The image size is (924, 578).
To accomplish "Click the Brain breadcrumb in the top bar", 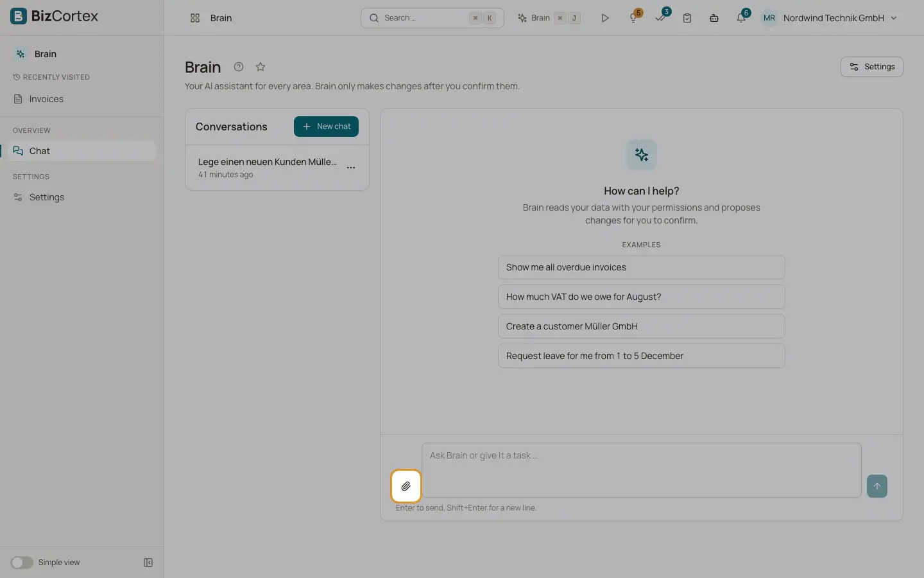I will (221, 18).
